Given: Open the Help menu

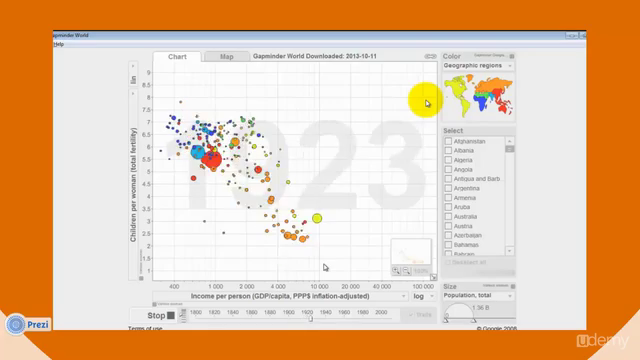Looking at the screenshot, I should point(59,44).
